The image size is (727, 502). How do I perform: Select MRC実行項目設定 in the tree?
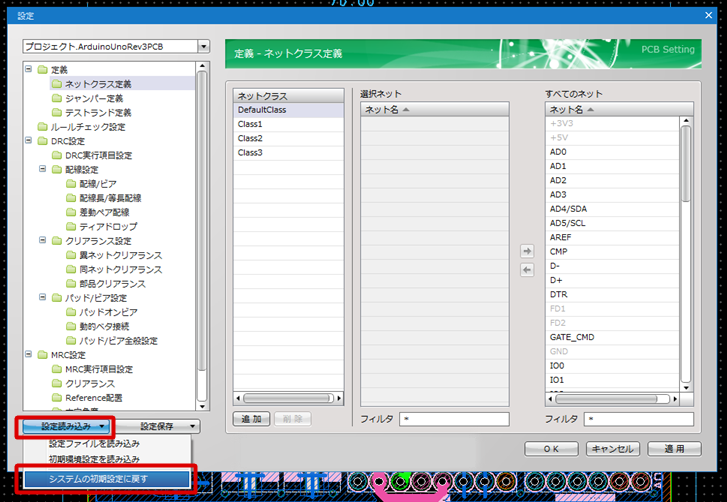99,369
